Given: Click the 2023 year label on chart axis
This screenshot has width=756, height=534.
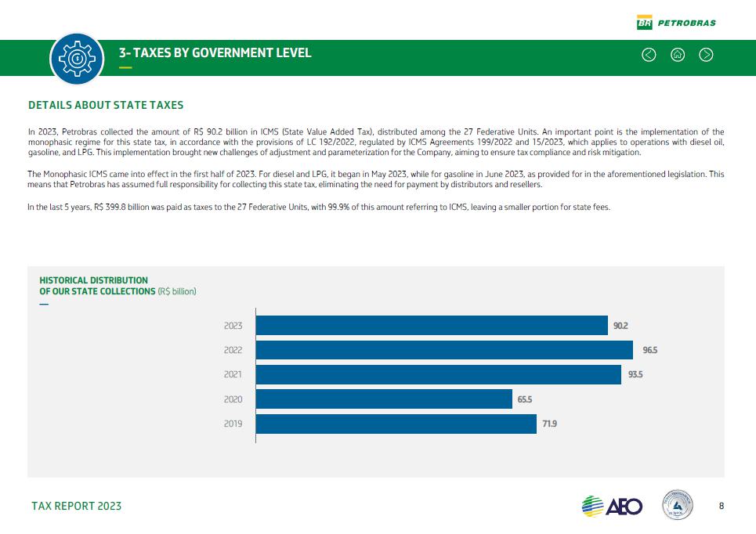Looking at the screenshot, I should point(233,325).
